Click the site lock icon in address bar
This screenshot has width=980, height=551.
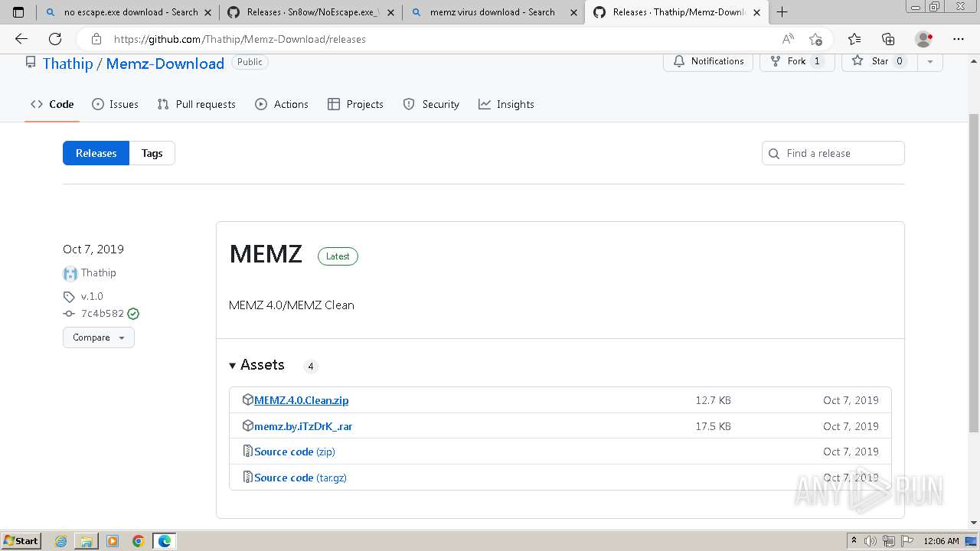(96, 39)
